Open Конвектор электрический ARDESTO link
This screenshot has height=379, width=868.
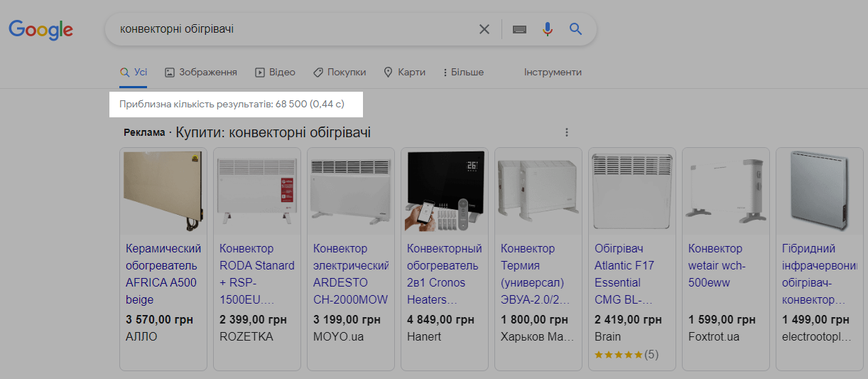coord(351,274)
